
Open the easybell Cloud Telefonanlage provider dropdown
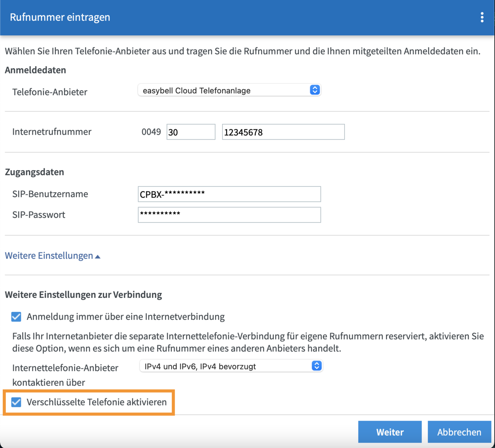click(225, 91)
